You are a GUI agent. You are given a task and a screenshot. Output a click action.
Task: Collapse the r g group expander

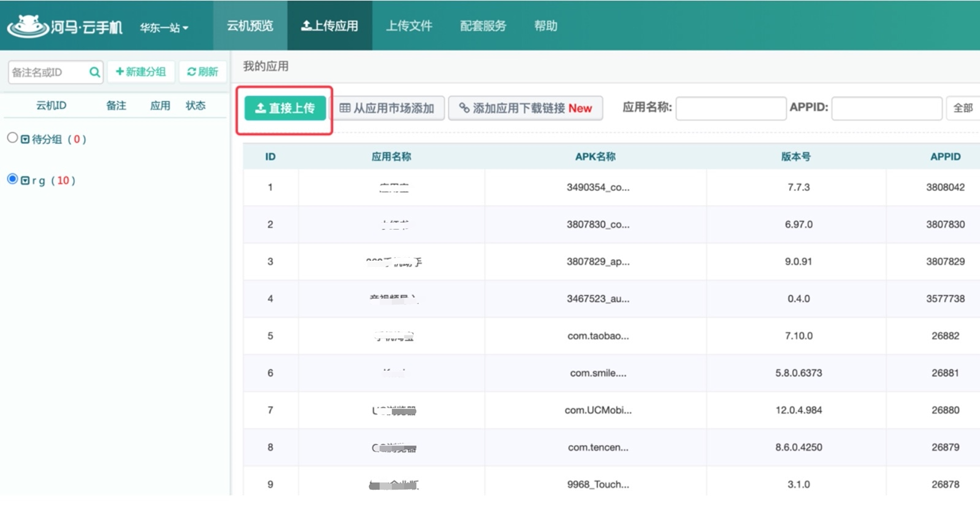point(25,180)
